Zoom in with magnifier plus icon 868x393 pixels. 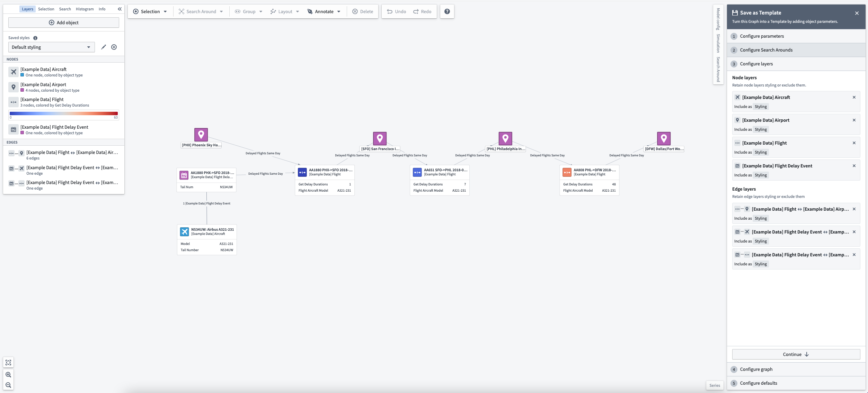8,375
